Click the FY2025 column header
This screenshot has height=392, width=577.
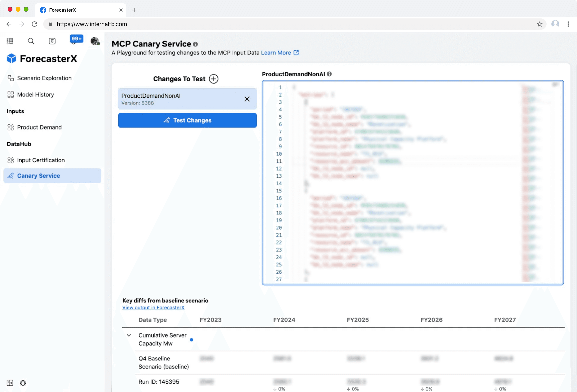(358, 320)
